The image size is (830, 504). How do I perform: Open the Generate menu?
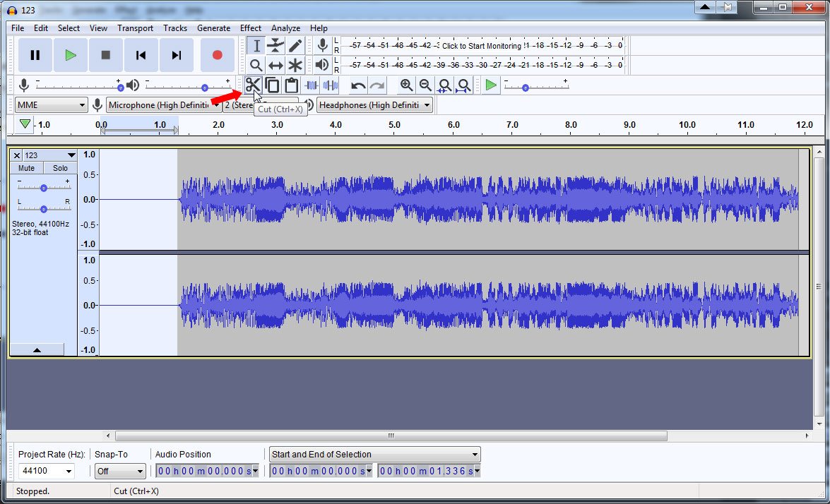(213, 28)
